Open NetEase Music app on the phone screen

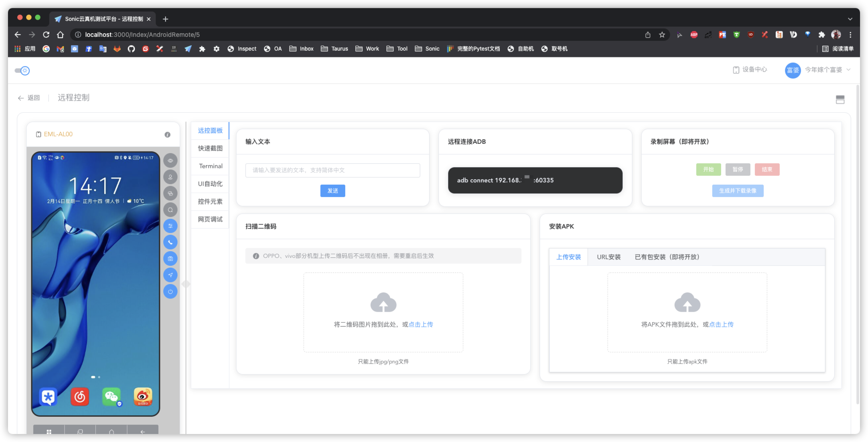point(80,397)
